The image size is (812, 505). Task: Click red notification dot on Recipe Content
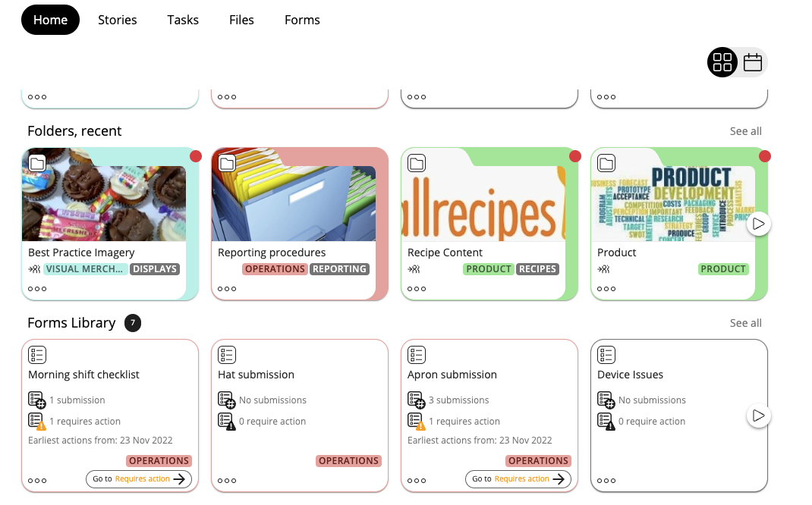pyautogui.click(x=574, y=156)
